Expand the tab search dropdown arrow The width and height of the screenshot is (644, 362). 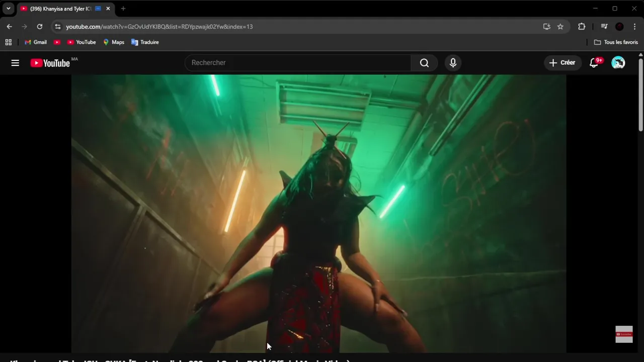pyautogui.click(x=8, y=9)
